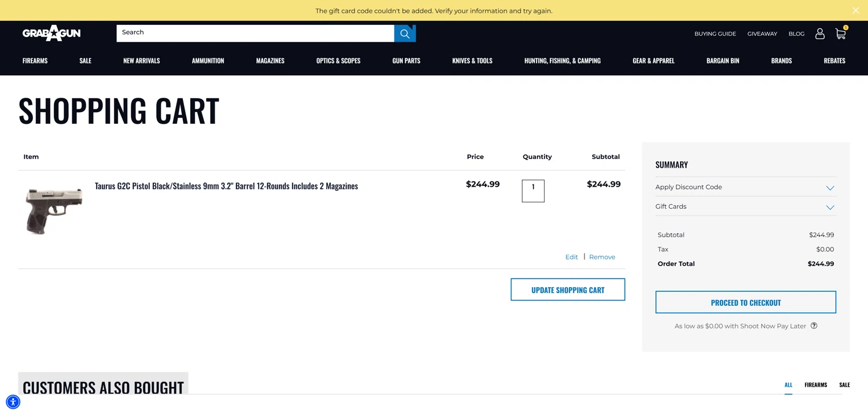Open the Gun Parts menu

406,60
